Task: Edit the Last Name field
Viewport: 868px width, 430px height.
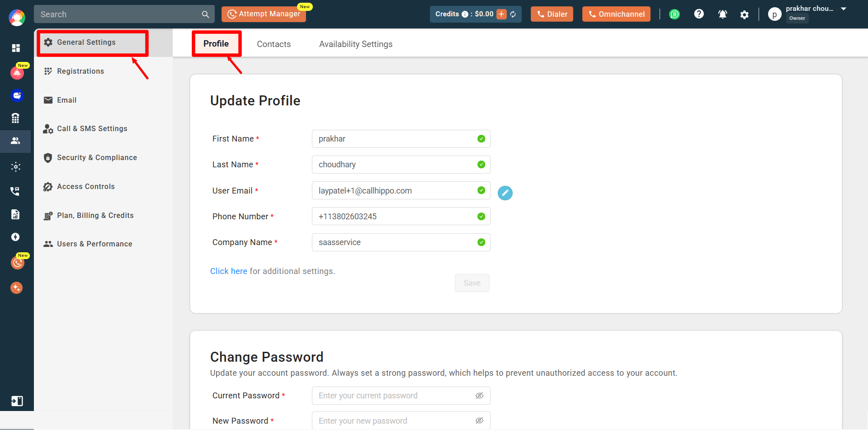Action: click(401, 165)
